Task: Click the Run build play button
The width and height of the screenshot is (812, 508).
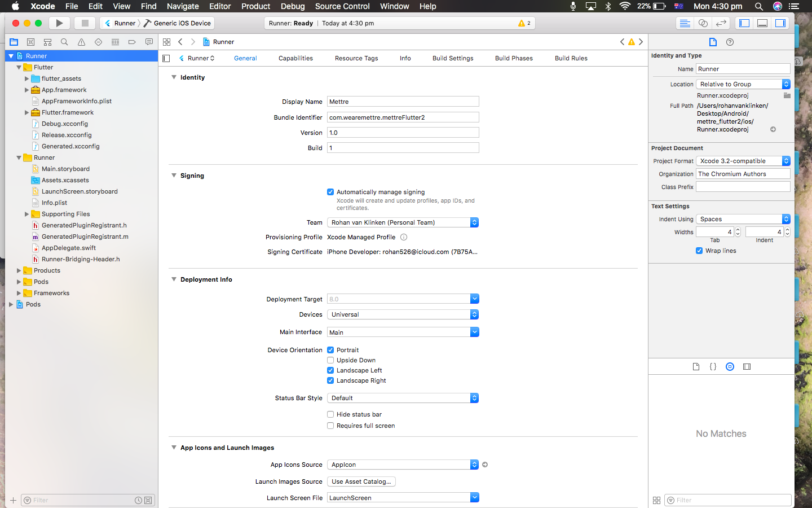Action: [59, 23]
